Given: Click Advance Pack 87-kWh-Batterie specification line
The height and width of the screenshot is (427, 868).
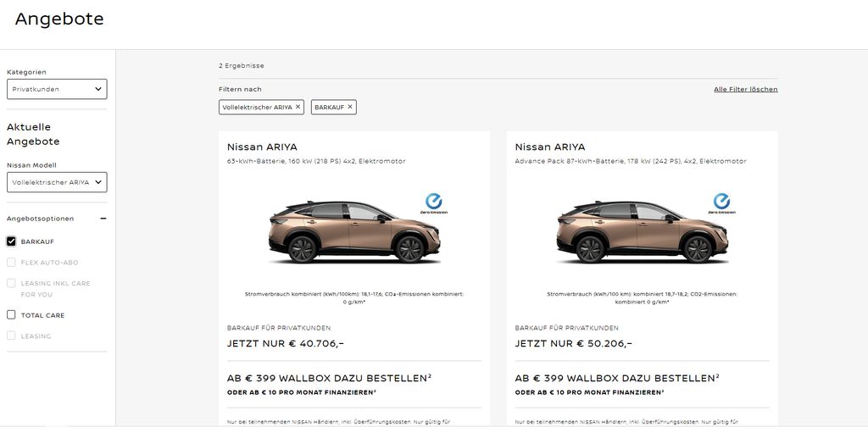Looking at the screenshot, I should pos(631,162).
